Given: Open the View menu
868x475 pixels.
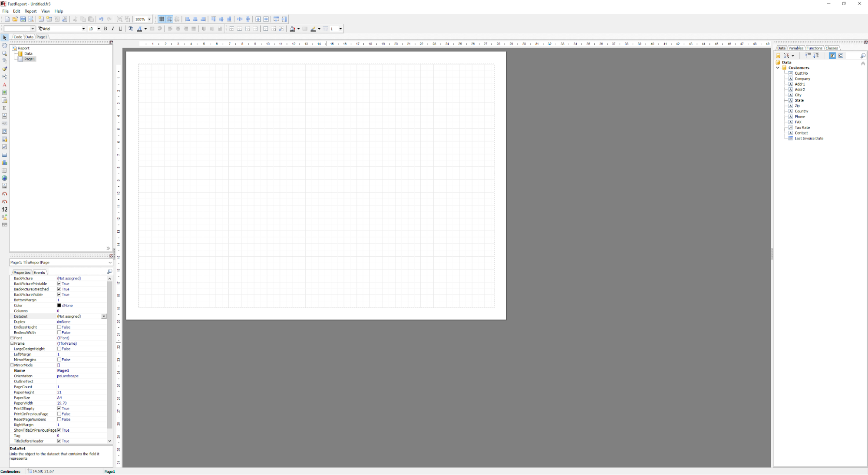Looking at the screenshot, I should click(x=45, y=11).
